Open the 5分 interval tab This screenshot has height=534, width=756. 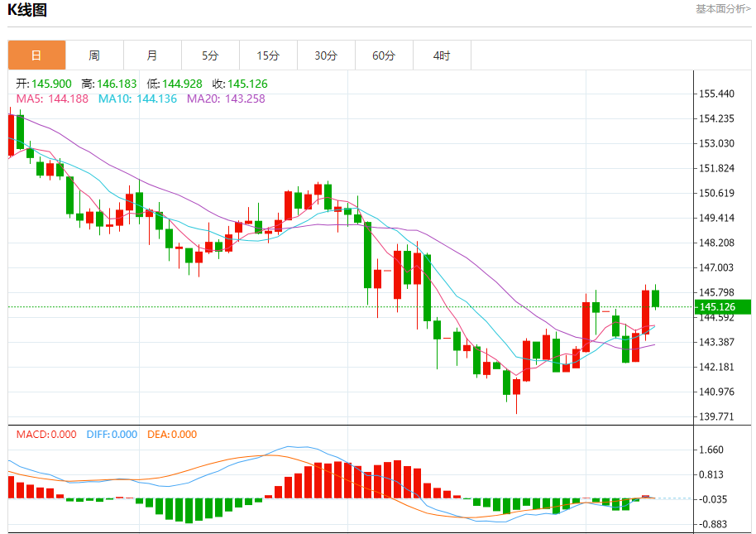[210, 55]
